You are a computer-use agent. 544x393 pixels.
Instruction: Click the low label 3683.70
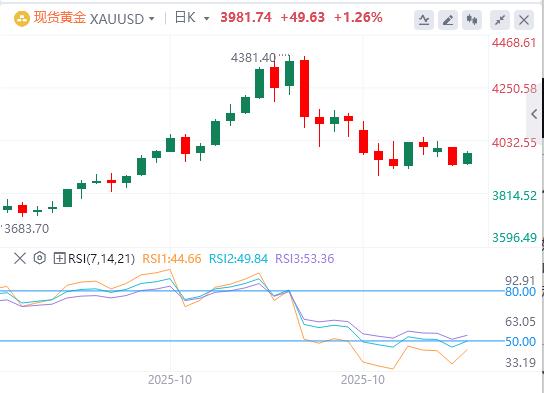[x=26, y=229]
